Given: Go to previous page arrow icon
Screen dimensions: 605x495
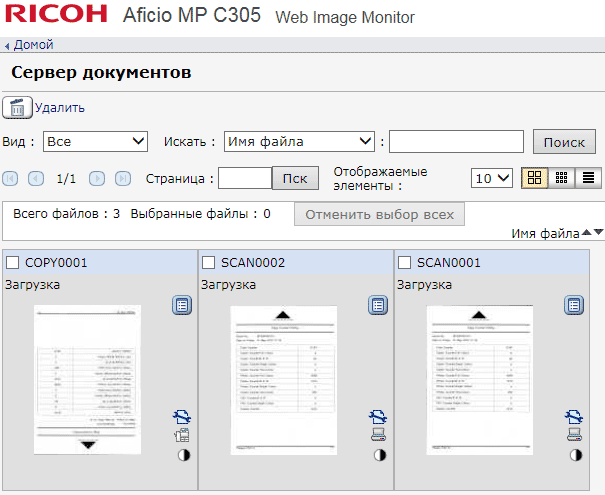Looking at the screenshot, I should 36,179.
